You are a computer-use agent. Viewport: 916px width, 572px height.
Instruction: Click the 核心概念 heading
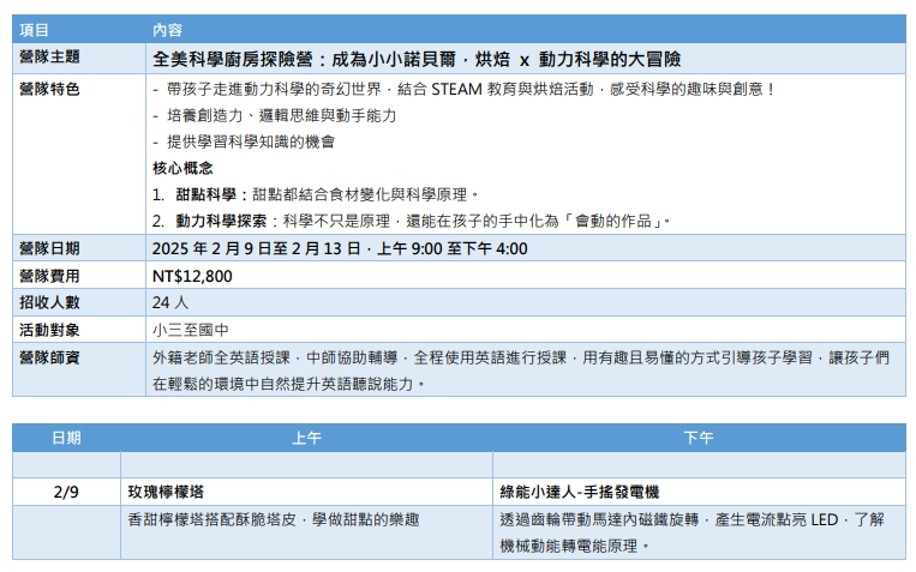(x=183, y=167)
